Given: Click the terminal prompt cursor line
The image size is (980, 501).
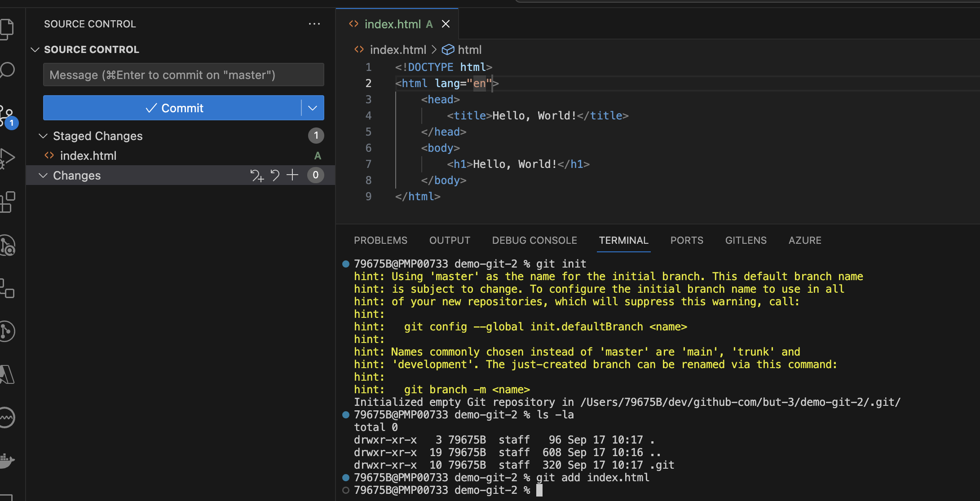Looking at the screenshot, I should [448, 490].
